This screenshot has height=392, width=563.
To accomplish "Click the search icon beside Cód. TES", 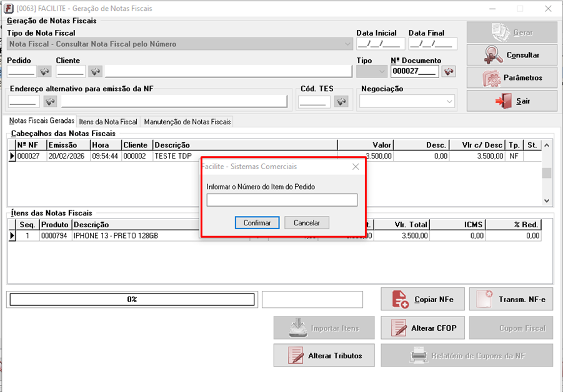I will pos(341,101).
